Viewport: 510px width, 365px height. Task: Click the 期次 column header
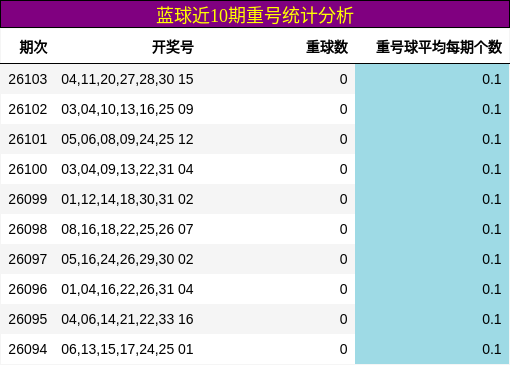point(33,47)
